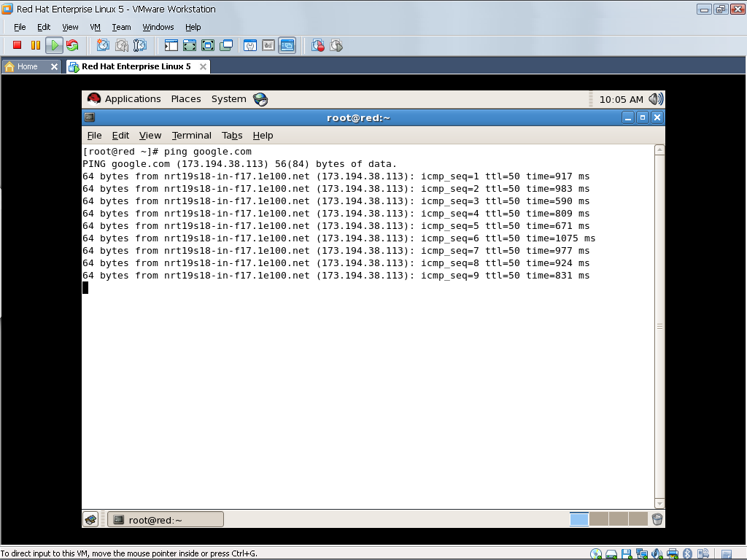747x560 pixels.
Task: Switch to the fourth workspace
Action: [638, 519]
